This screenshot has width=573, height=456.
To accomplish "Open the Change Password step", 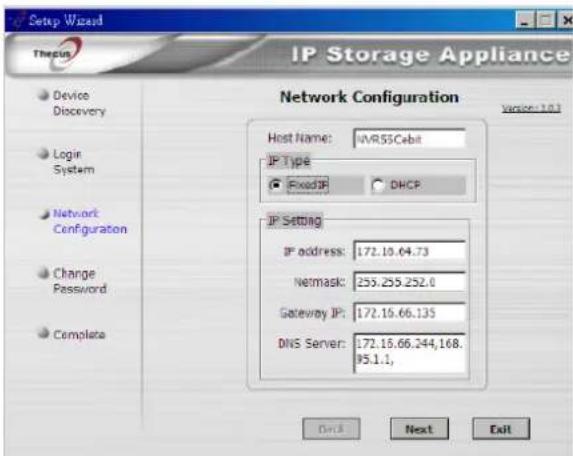I will coord(80,281).
